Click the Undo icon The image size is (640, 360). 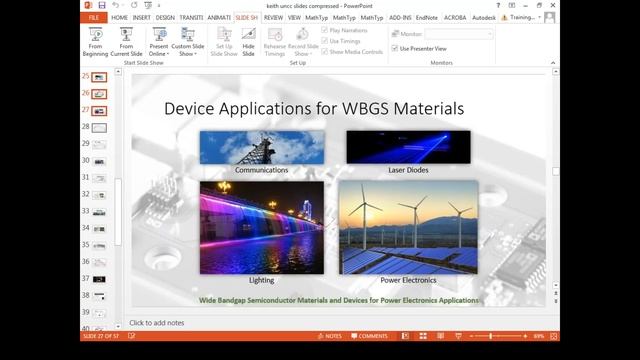click(116, 5)
